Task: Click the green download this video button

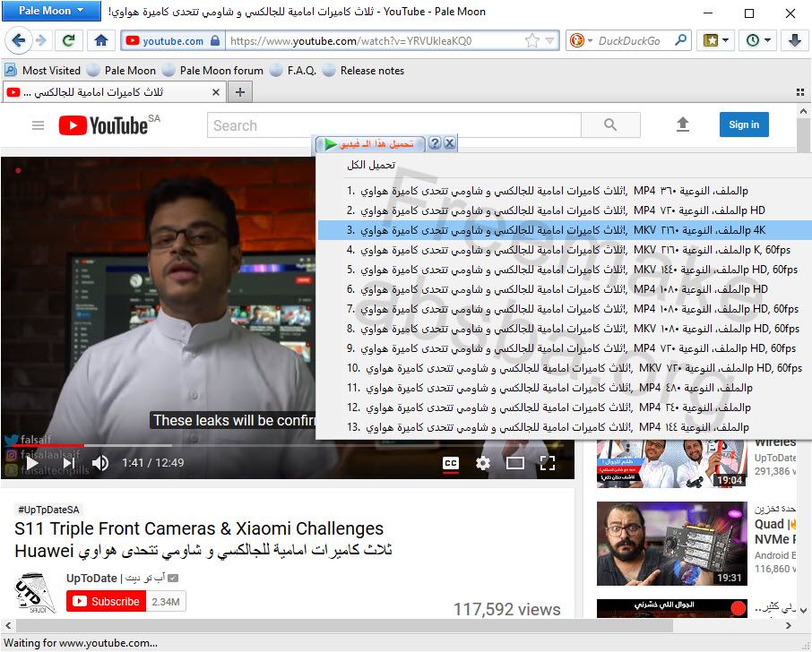Action: [370, 144]
